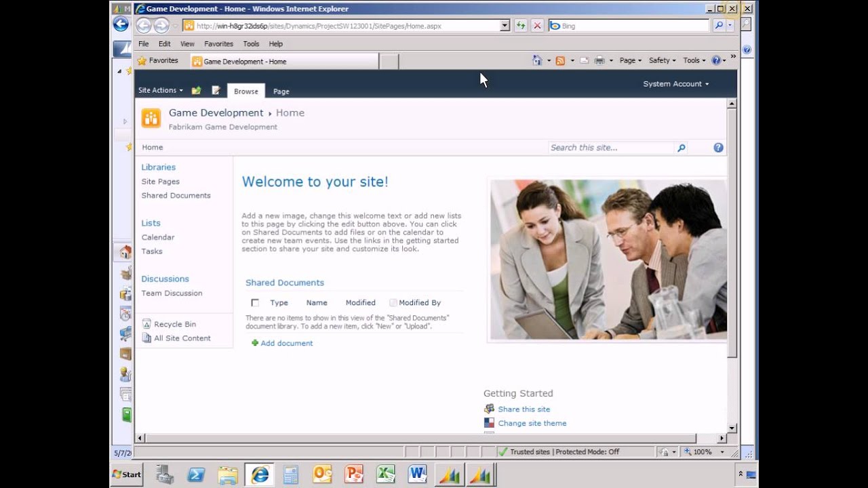Click the Read Mail envelope icon
This screenshot has height=488, width=868.
pyautogui.click(x=584, y=60)
